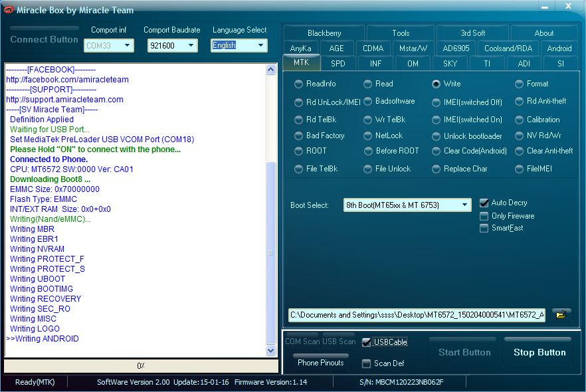Open the About tab
The height and width of the screenshot is (392, 586).
click(x=543, y=33)
